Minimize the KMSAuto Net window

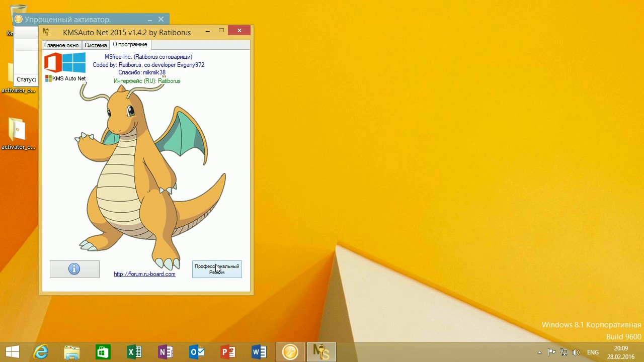click(x=208, y=31)
